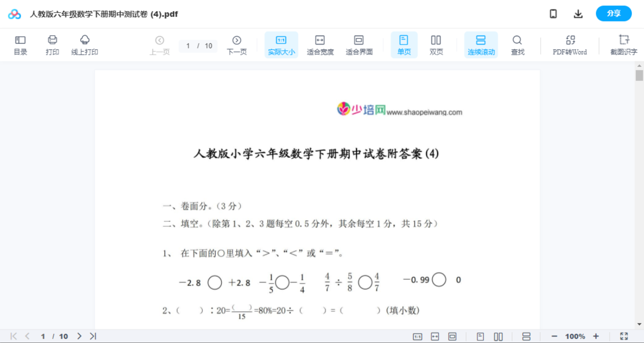Switch to 实际大小 actual size view

(x=281, y=45)
